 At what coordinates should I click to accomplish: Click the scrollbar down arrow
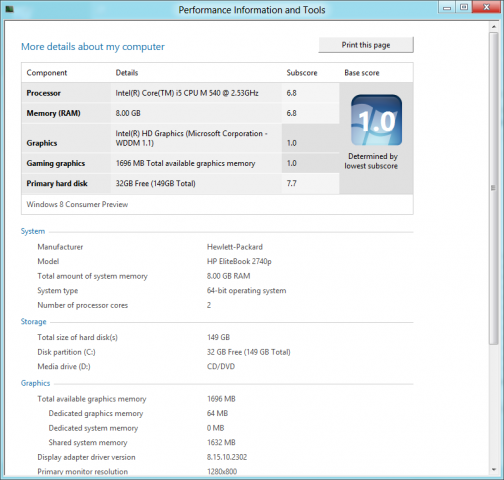click(x=493, y=470)
